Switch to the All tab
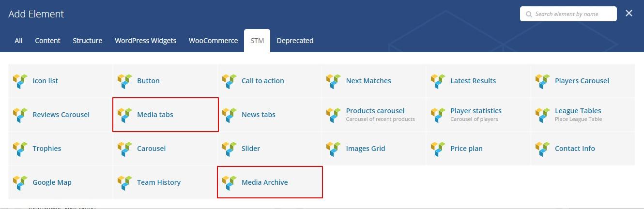 [18, 41]
